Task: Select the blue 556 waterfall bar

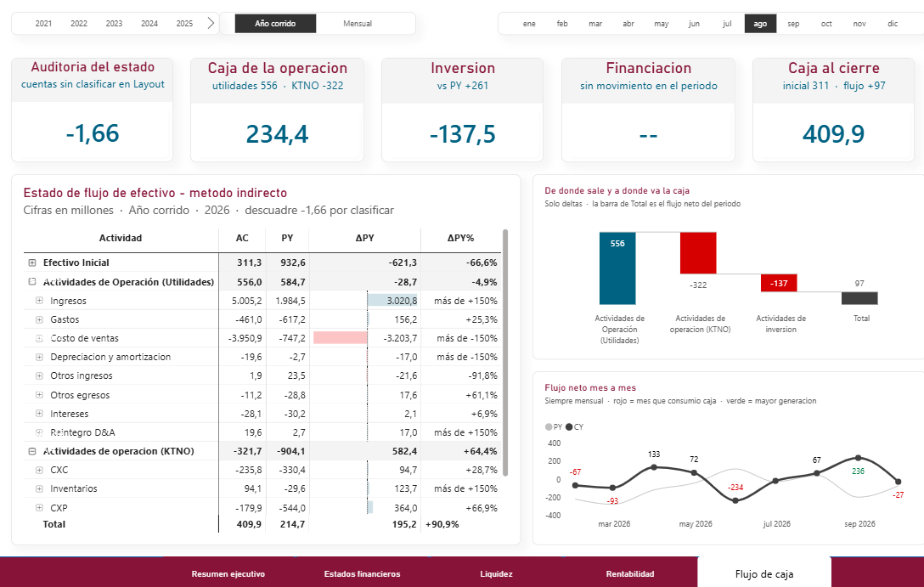Action: coord(617,268)
